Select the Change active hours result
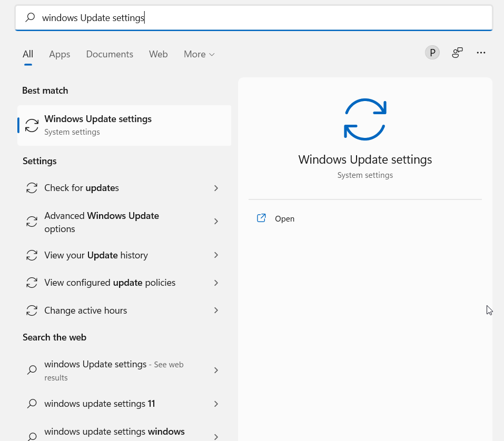The width and height of the screenshot is (504, 441). 124,310
